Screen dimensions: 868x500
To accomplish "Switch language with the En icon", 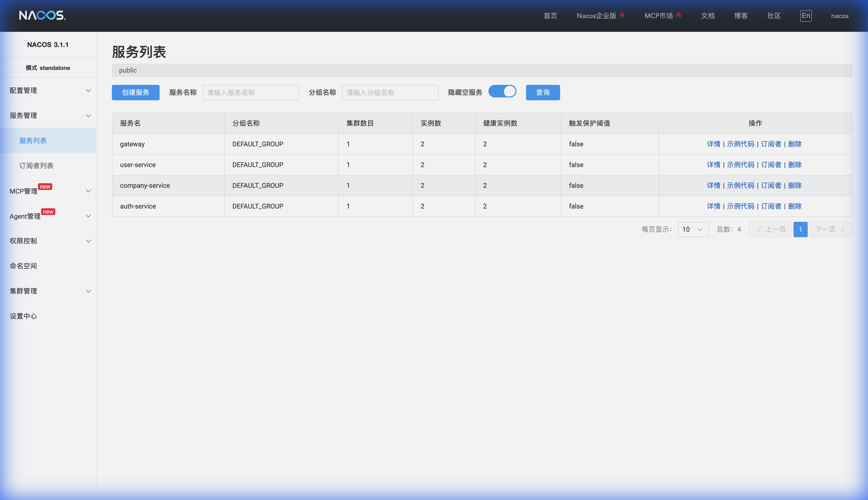I will coord(806,16).
